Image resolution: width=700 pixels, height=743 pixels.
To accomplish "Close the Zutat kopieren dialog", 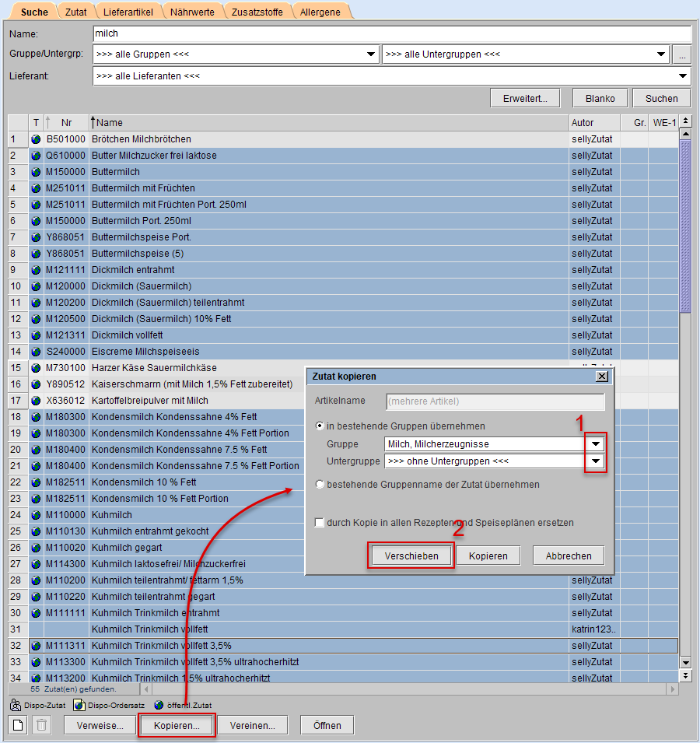I will tap(601, 377).
